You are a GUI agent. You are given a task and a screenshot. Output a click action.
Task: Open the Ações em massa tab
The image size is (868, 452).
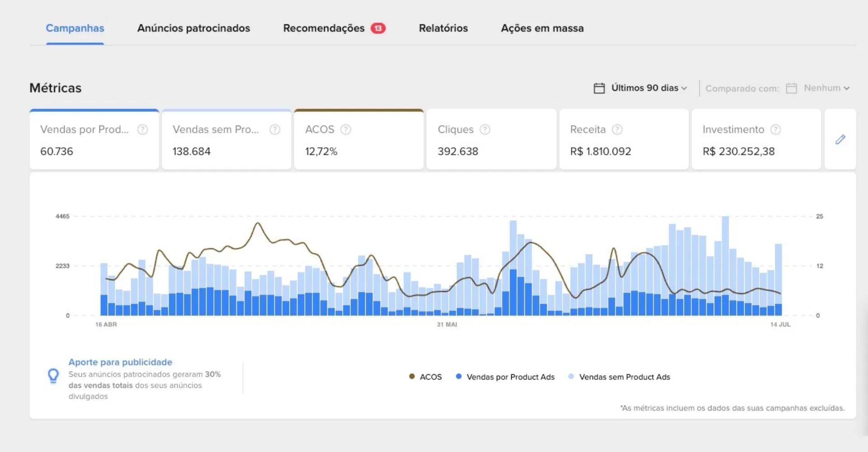click(x=542, y=28)
